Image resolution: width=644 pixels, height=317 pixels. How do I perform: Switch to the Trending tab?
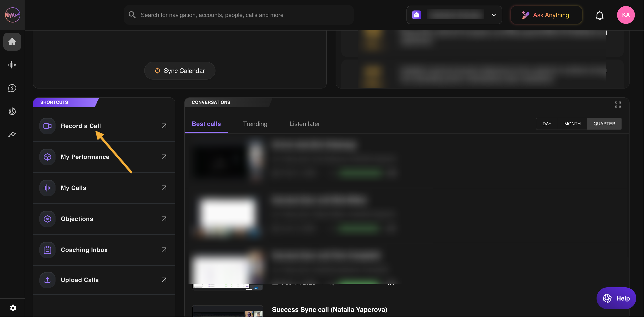coord(255,124)
